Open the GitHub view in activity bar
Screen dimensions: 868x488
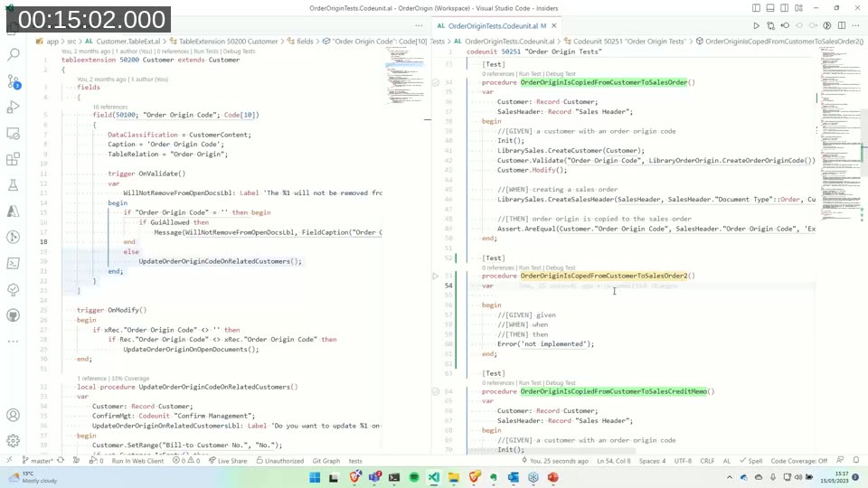pyautogui.click(x=14, y=315)
